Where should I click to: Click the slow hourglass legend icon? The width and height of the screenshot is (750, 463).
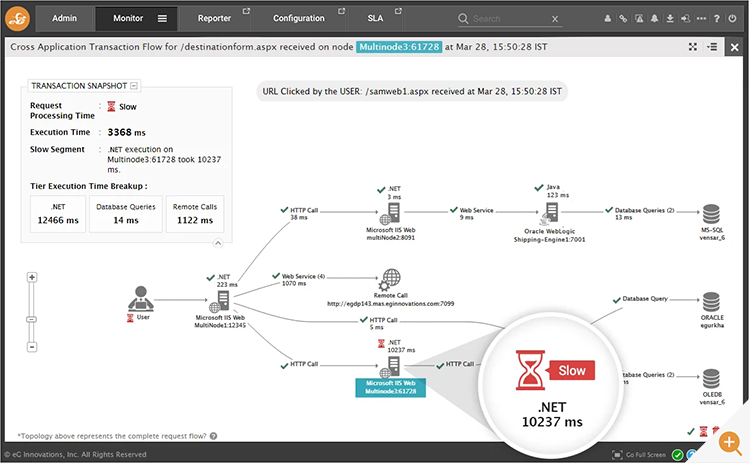click(703, 431)
